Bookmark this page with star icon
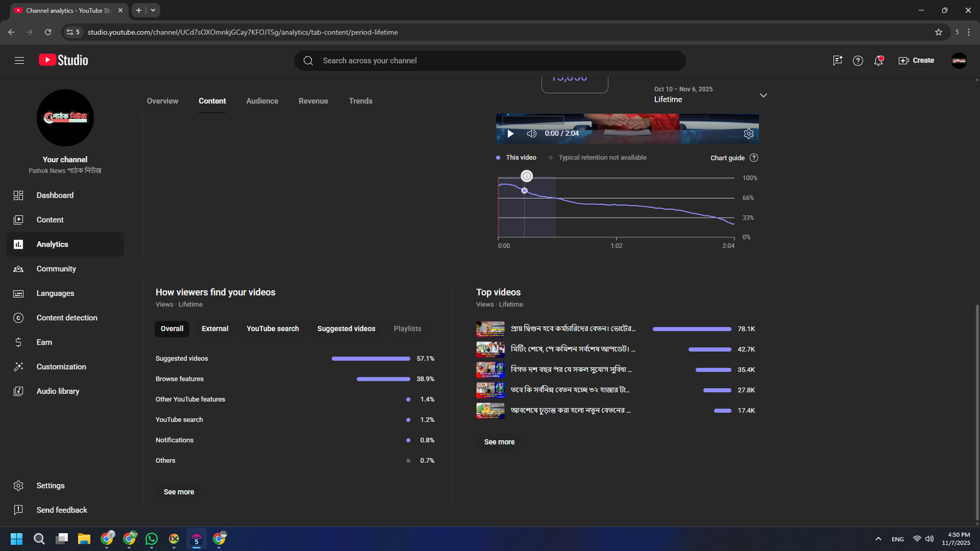The height and width of the screenshot is (551, 980). [x=938, y=32]
